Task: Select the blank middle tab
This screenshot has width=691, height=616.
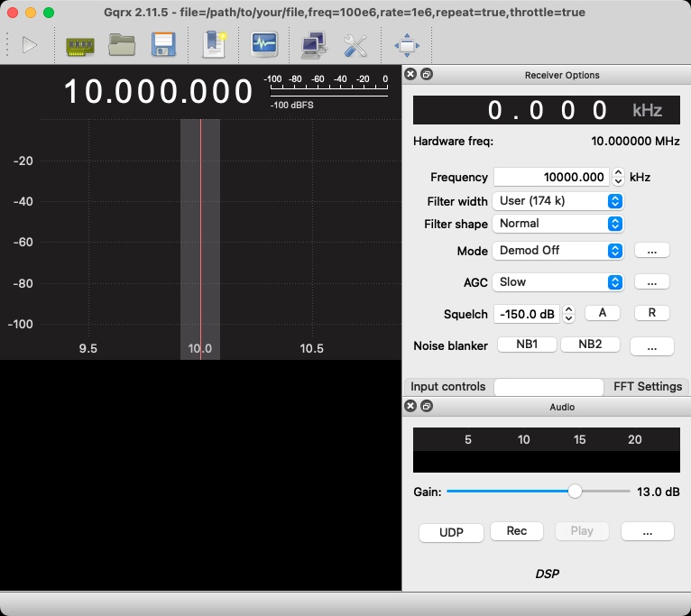Action: pos(548,387)
